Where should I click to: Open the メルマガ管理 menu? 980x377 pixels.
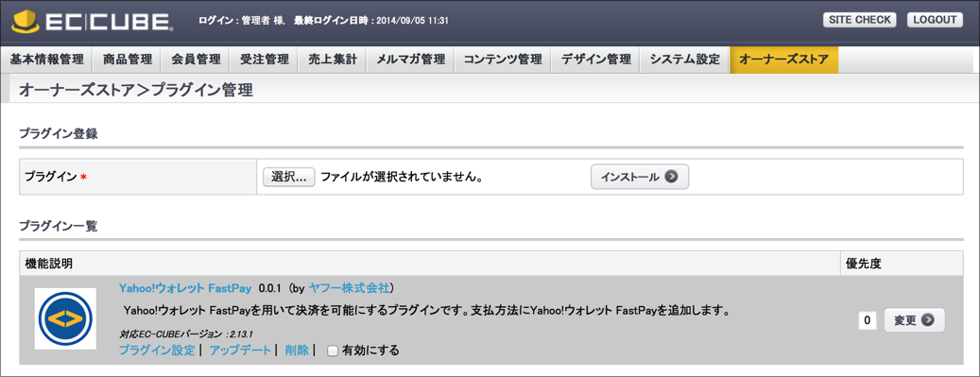coord(411,60)
